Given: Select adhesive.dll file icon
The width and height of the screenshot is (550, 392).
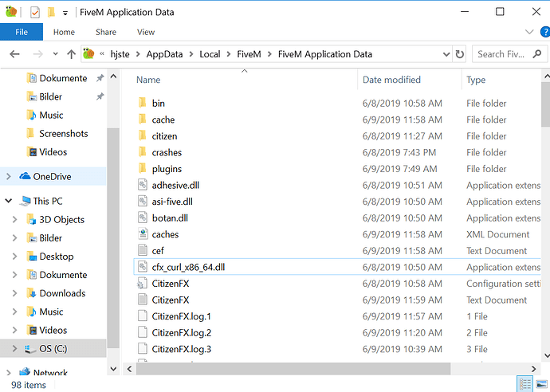Looking at the screenshot, I should (143, 185).
